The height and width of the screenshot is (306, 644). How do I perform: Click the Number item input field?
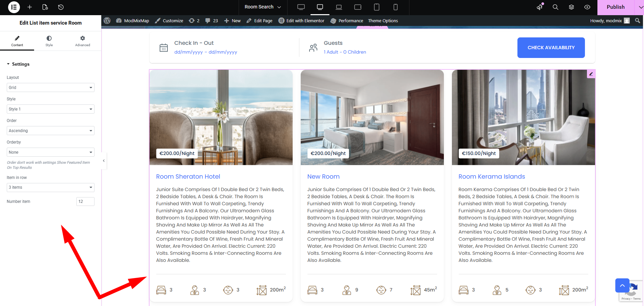coord(85,202)
